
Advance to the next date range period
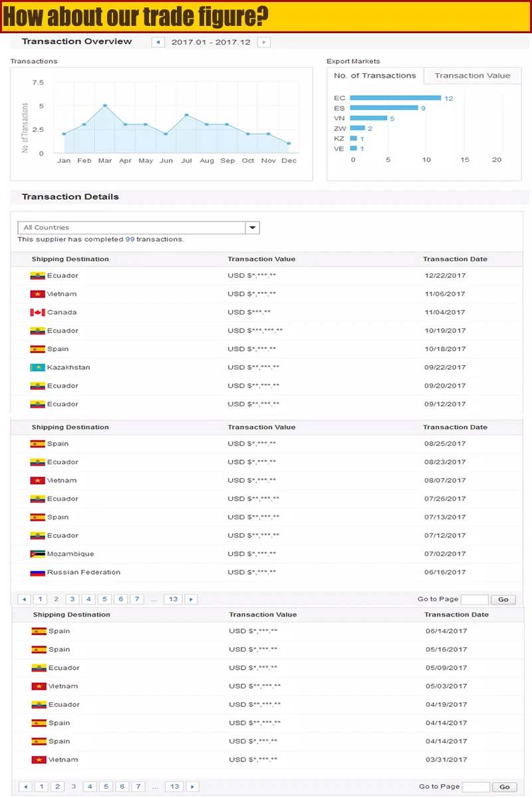[x=264, y=42]
